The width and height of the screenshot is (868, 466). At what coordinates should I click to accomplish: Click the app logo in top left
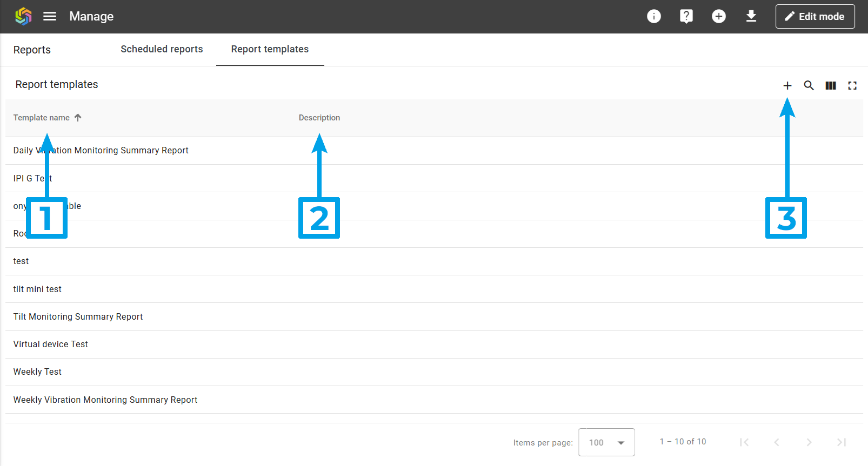click(23, 16)
